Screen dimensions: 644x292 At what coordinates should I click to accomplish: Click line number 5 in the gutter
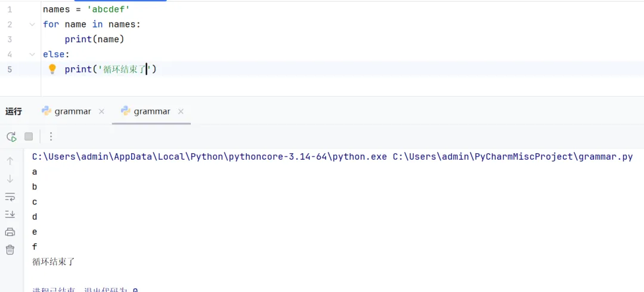click(x=10, y=69)
